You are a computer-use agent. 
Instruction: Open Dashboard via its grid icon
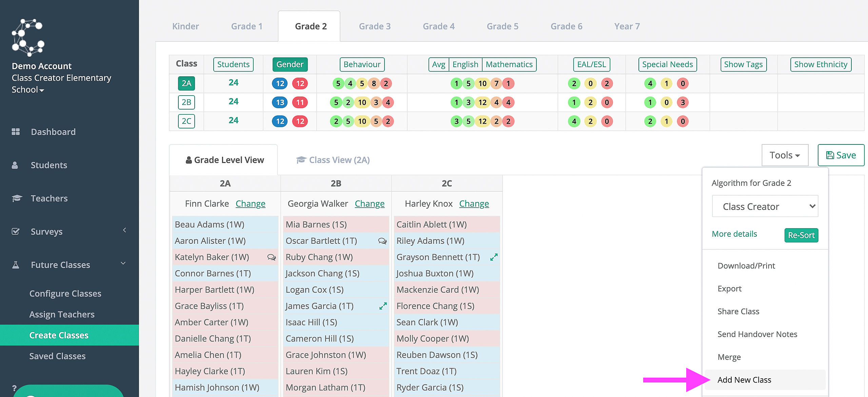16,132
